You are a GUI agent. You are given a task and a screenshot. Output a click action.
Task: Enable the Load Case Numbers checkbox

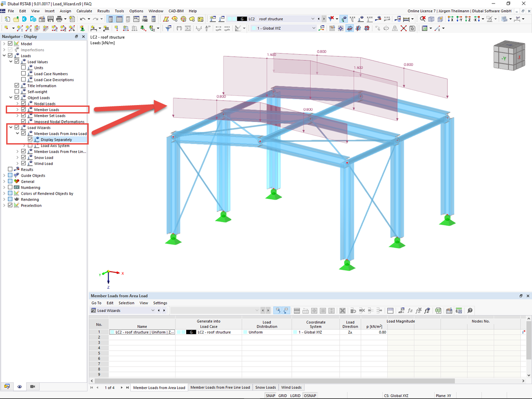[x=23, y=74]
